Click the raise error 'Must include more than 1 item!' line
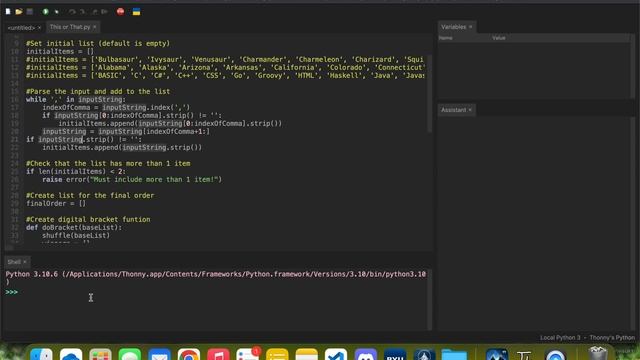Image resolution: width=640 pixels, height=360 pixels. click(132, 180)
